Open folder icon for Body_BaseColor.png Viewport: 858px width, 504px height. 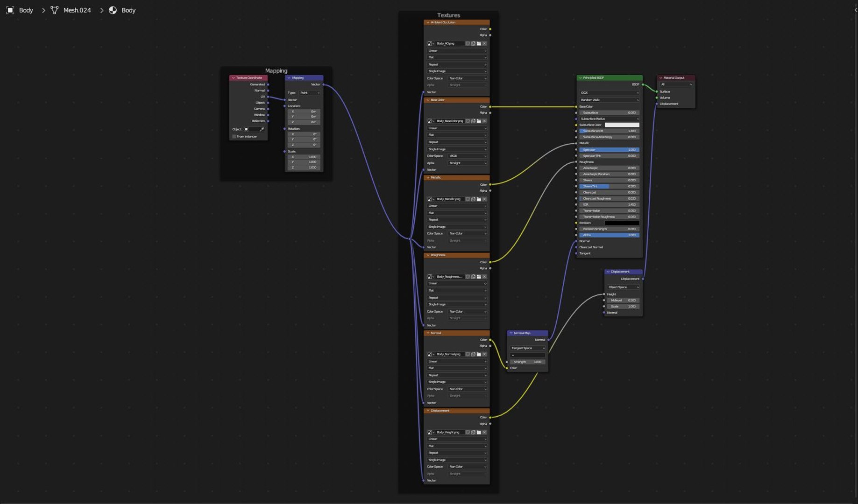(x=479, y=121)
